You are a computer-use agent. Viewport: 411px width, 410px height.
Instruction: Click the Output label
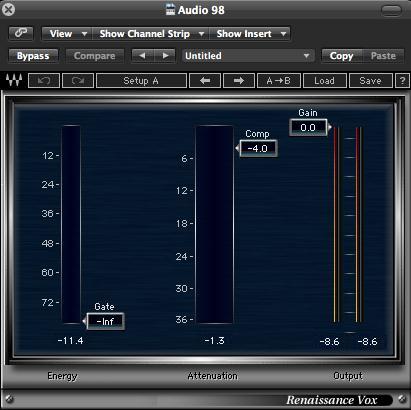pos(348,376)
